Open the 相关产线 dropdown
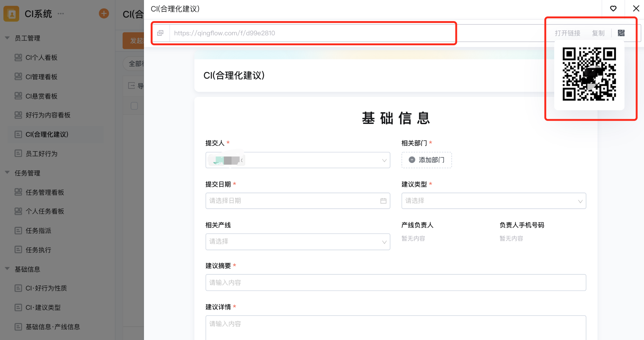Viewport: 644px width, 340px height. [x=298, y=242]
